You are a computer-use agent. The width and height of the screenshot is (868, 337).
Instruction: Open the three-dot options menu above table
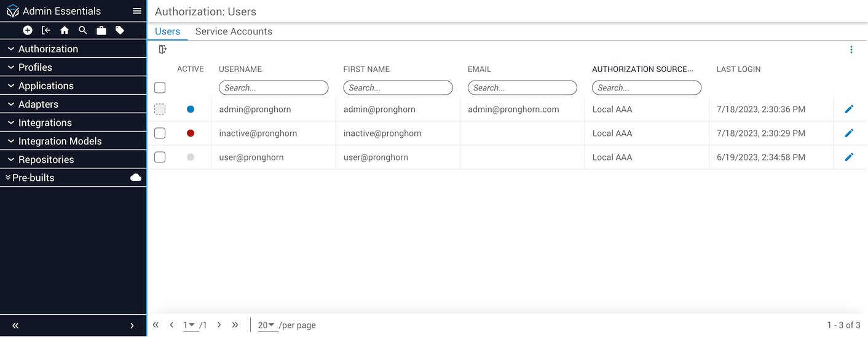(x=851, y=50)
